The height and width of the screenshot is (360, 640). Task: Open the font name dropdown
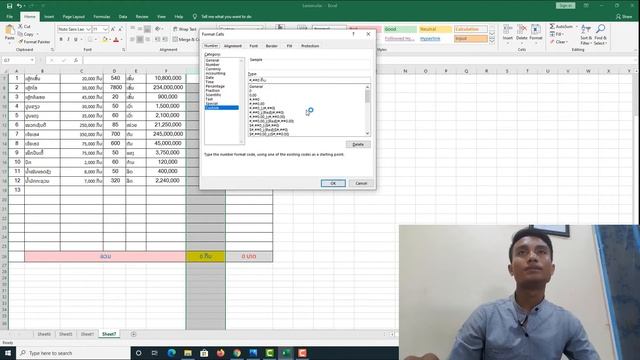tap(88, 29)
